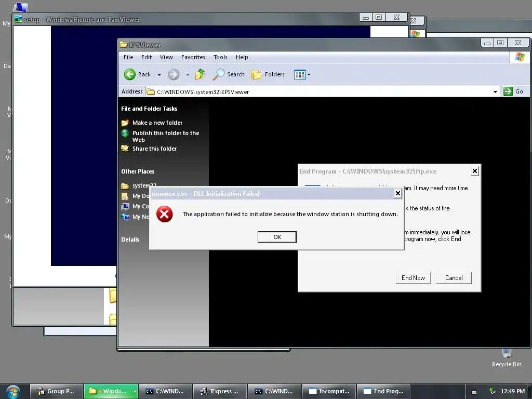Click the red error icon in dialog
The width and height of the screenshot is (532, 399).
[x=165, y=214]
